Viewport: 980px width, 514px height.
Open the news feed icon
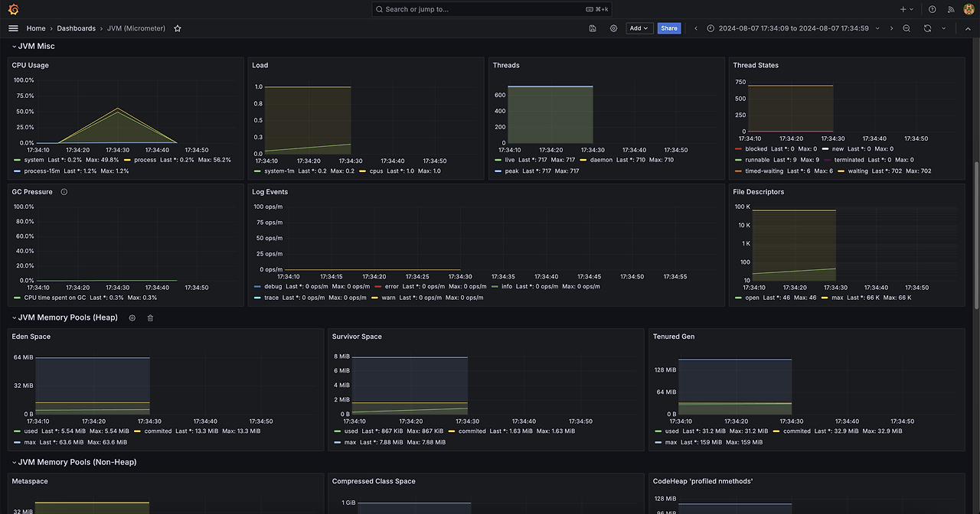(x=951, y=9)
